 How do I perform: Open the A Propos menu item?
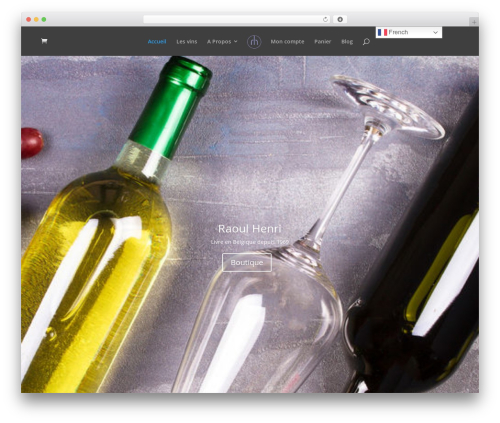(x=219, y=42)
